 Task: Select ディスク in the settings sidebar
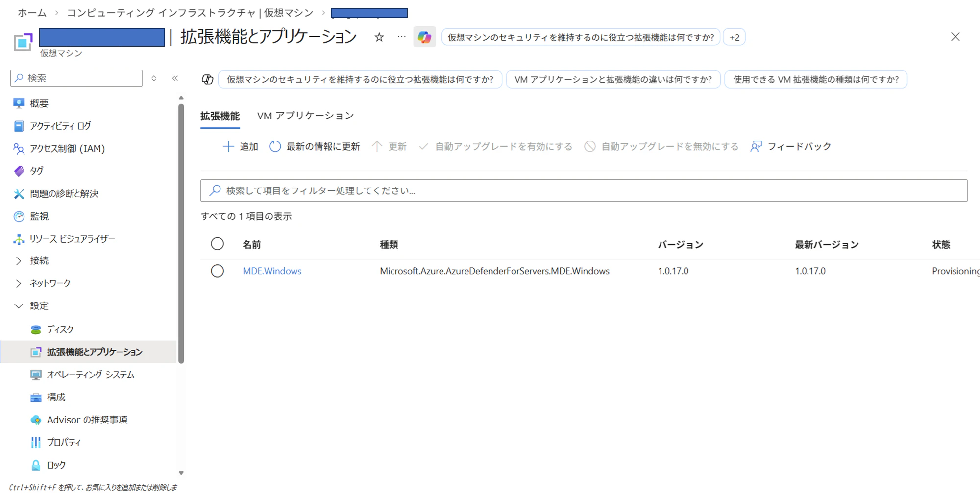point(60,329)
